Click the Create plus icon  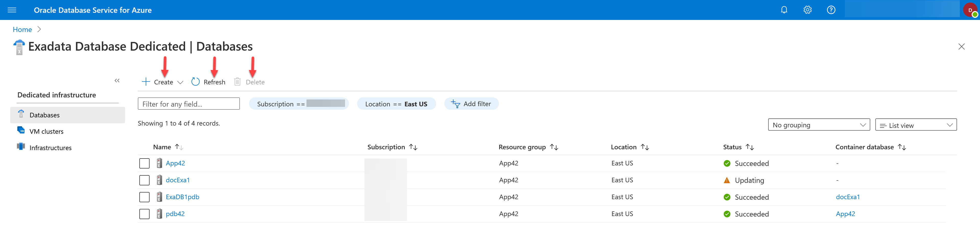click(146, 82)
